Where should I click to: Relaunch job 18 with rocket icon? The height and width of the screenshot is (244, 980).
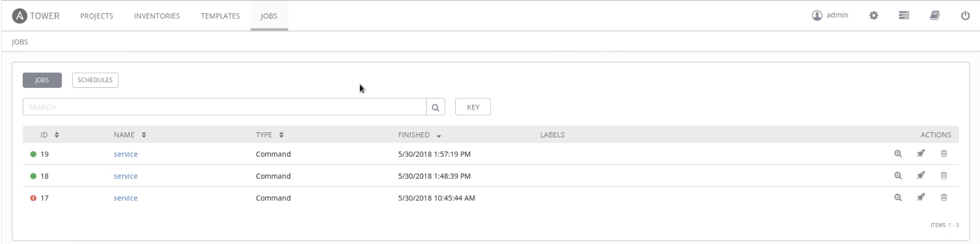click(x=921, y=176)
